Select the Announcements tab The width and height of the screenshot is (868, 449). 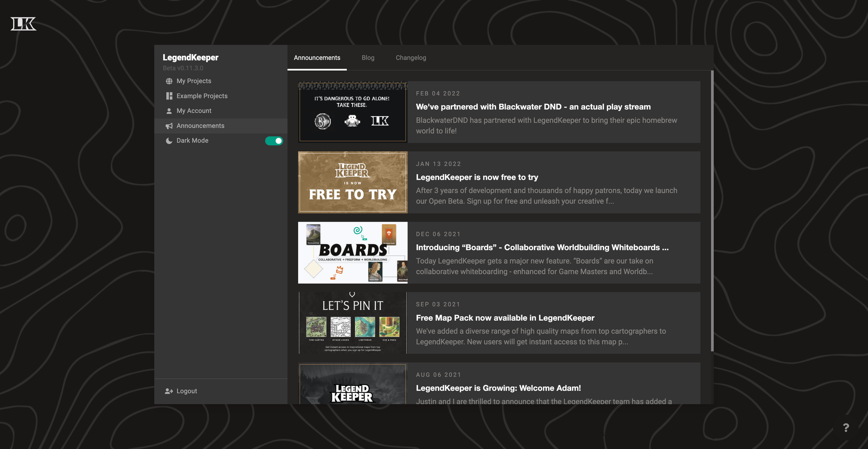pos(317,57)
